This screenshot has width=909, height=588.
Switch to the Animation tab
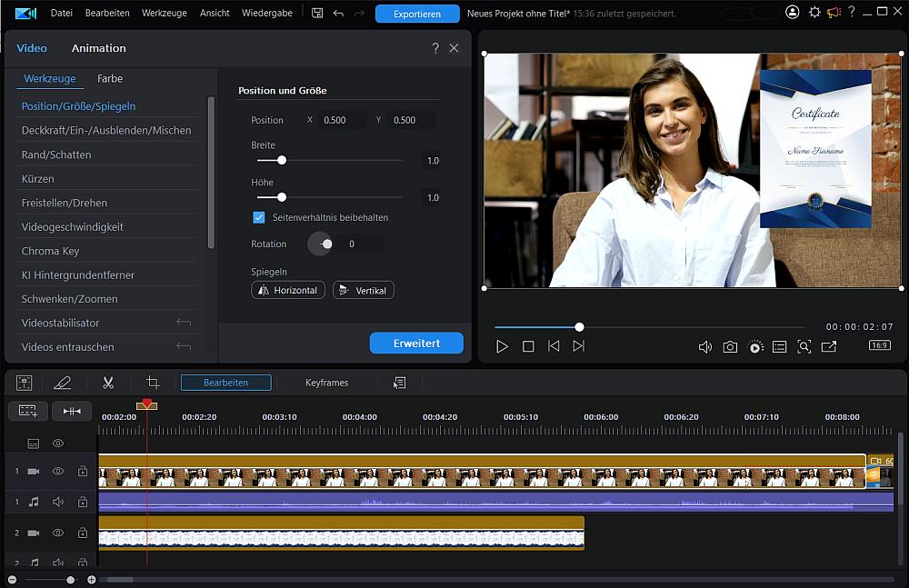tap(98, 48)
